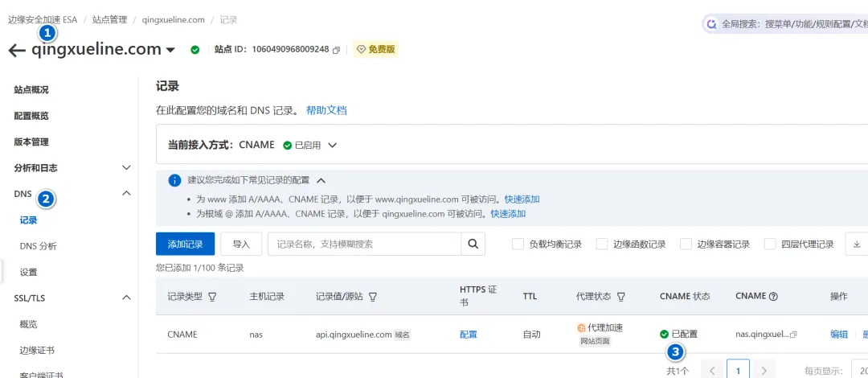Click 边缘安全加速 ESA breadcrumb
This screenshot has height=378, width=868.
pos(43,20)
